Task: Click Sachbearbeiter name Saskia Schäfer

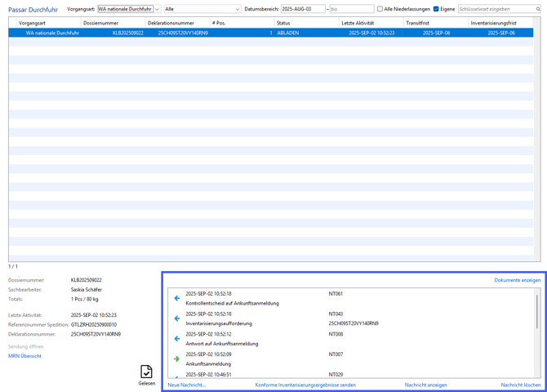Action: click(87, 289)
